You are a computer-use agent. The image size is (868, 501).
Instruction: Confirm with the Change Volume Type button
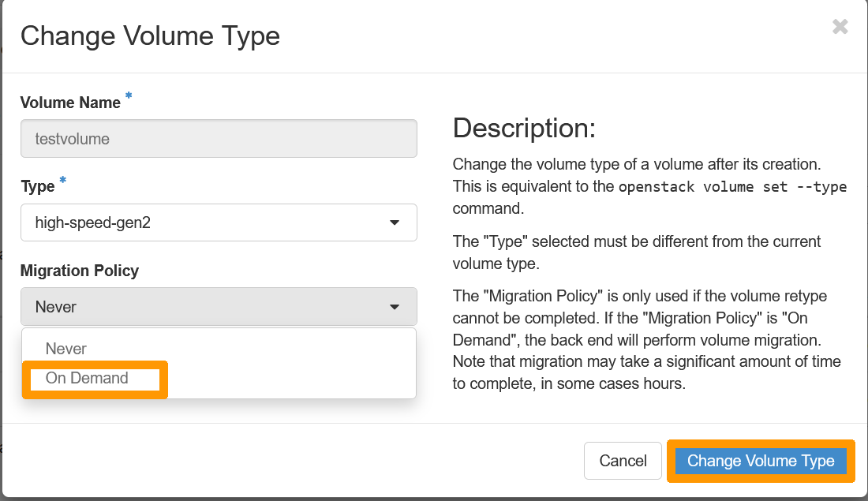coord(760,461)
